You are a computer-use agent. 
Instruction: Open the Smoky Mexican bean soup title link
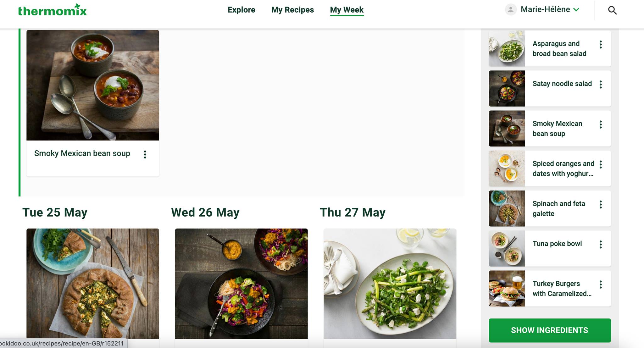82,153
